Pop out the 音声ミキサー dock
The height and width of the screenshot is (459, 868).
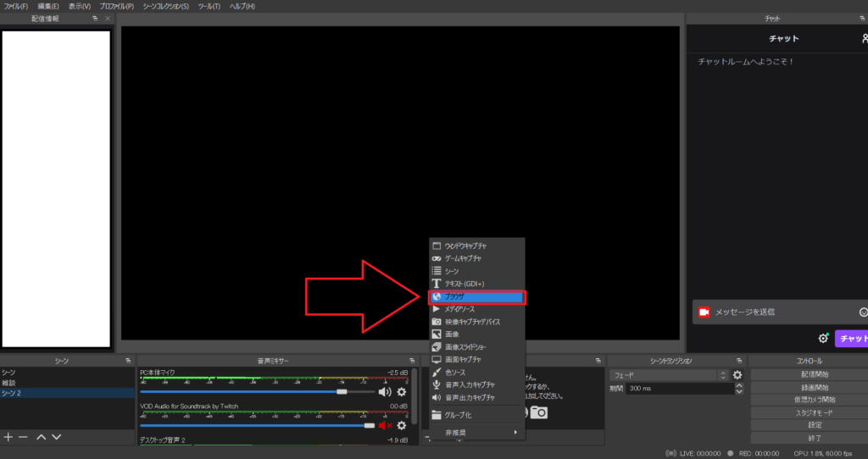coord(412,361)
